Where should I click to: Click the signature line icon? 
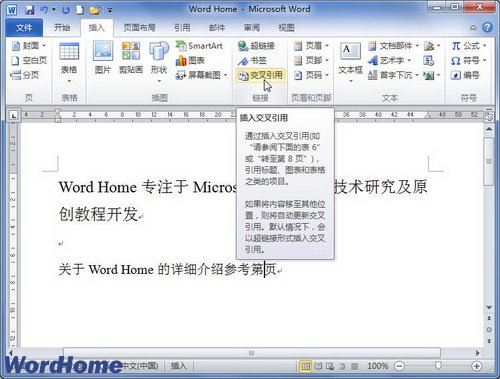[x=430, y=46]
